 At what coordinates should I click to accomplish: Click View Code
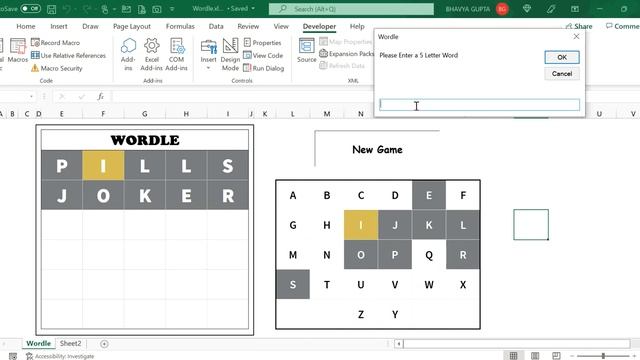pyautogui.click(x=263, y=55)
